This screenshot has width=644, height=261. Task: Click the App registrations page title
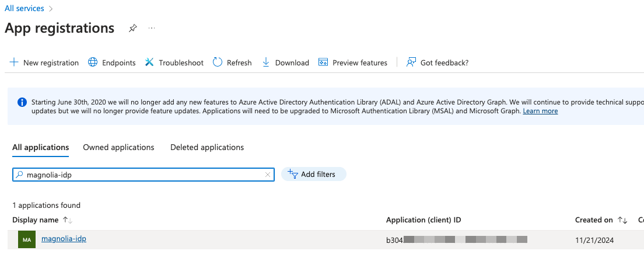tap(60, 28)
